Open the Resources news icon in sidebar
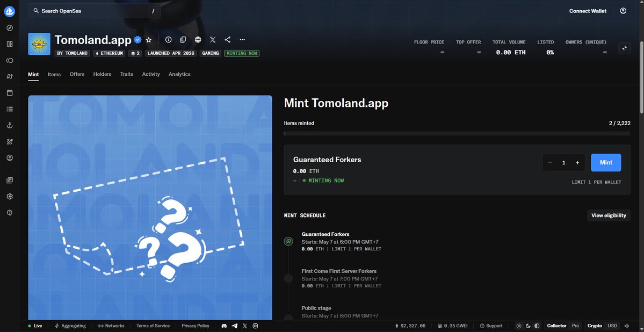This screenshot has height=332, width=644. coord(10,180)
